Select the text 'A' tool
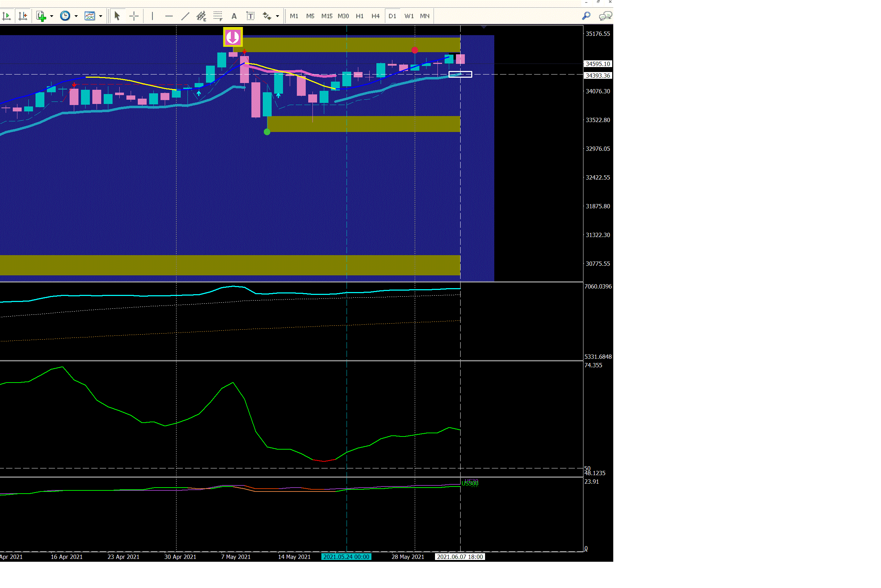 (234, 16)
